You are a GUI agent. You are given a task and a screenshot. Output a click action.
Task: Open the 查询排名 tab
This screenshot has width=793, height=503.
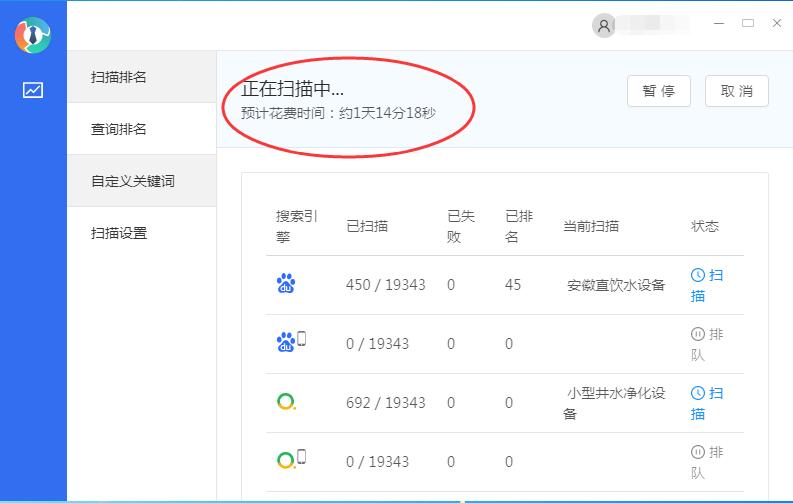click(x=119, y=129)
